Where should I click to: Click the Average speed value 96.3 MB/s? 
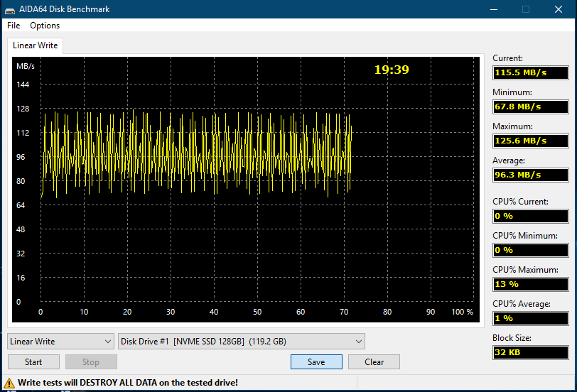tap(531, 175)
